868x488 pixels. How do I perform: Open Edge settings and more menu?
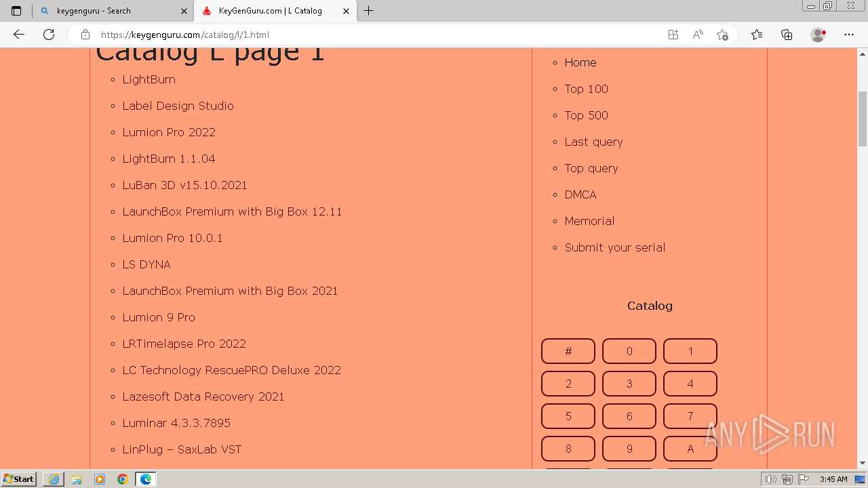(849, 35)
